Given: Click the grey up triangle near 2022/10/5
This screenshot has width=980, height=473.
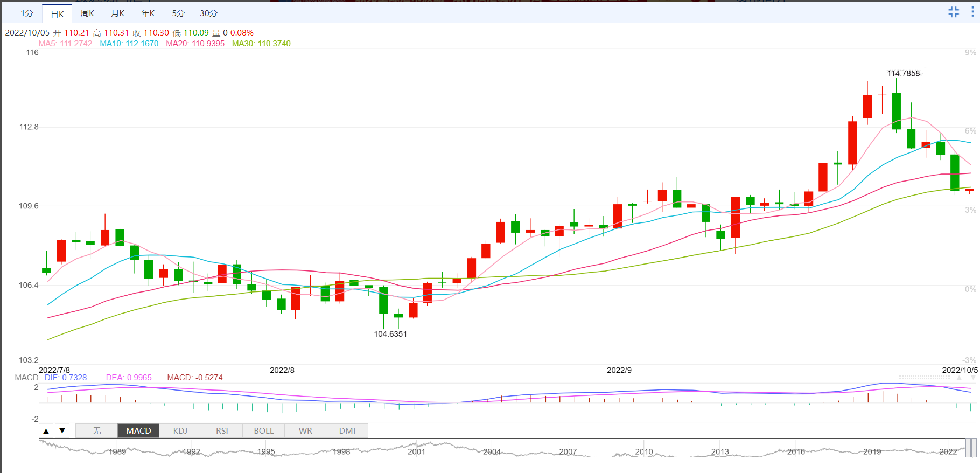Looking at the screenshot, I should click(959, 378).
